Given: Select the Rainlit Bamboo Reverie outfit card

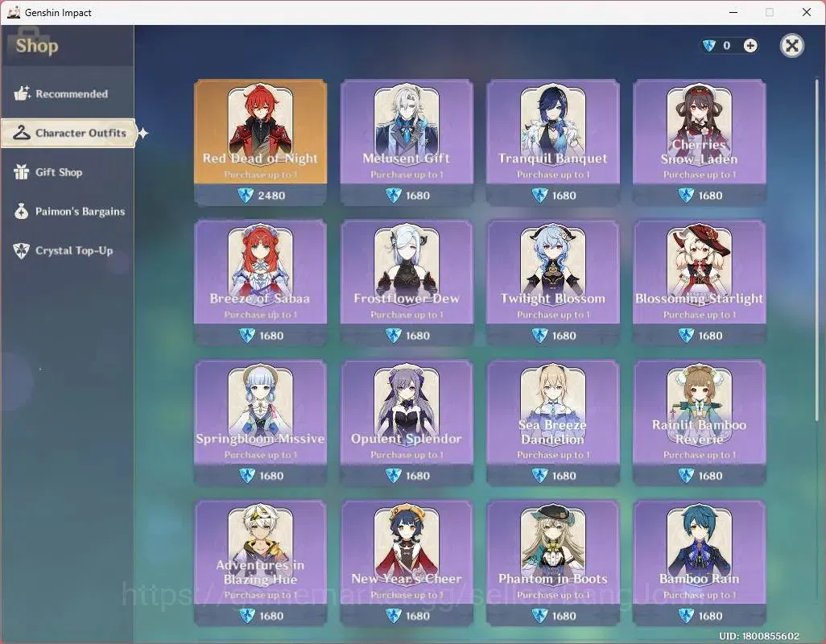Looking at the screenshot, I should 699,423.
